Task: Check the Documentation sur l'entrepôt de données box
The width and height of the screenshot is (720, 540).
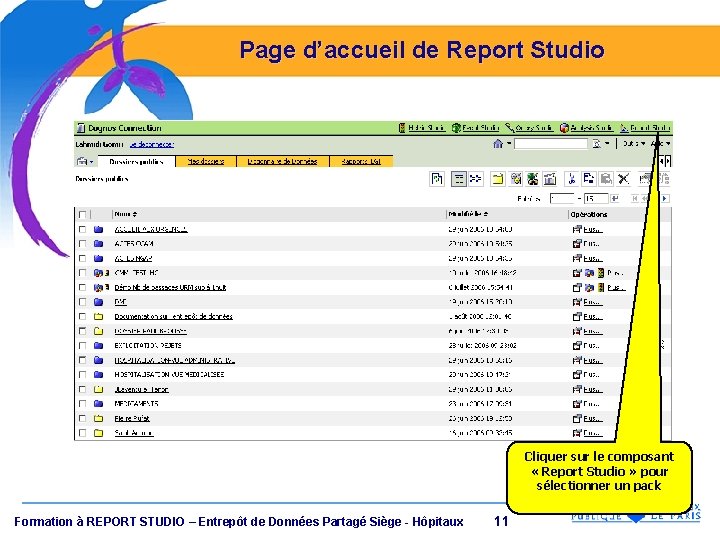Action: pyautogui.click(x=82, y=316)
